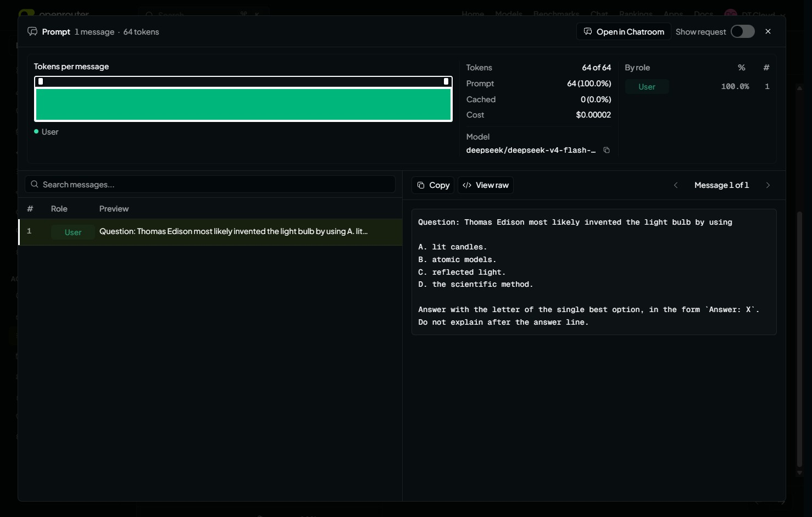The image size is (812, 517).
Task: Click the User legend under token chart
Action: (x=46, y=132)
